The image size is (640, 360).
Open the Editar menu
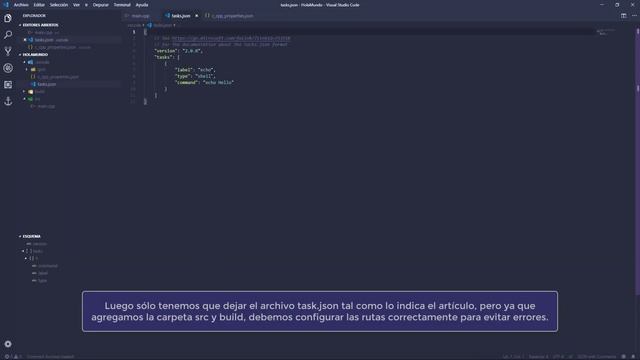pos(39,5)
